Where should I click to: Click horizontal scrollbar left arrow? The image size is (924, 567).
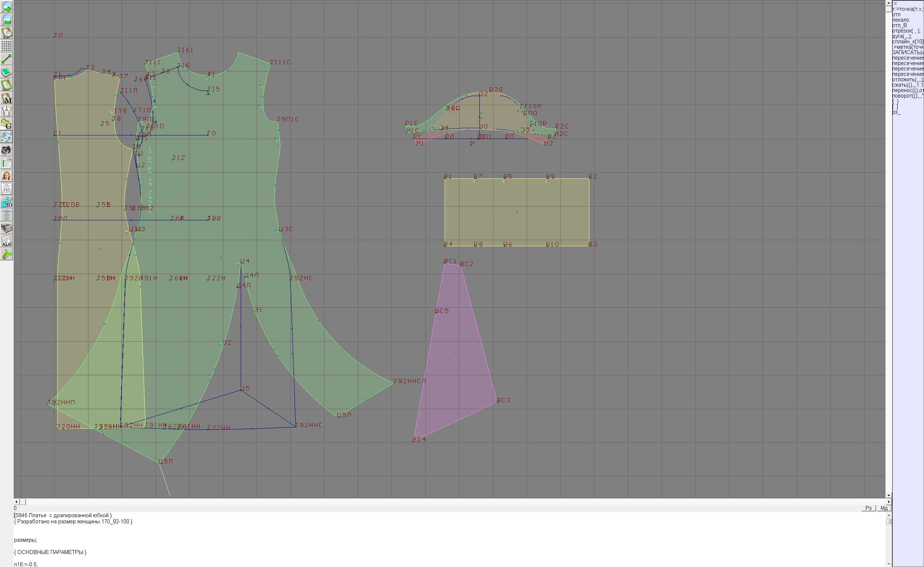pos(16,502)
